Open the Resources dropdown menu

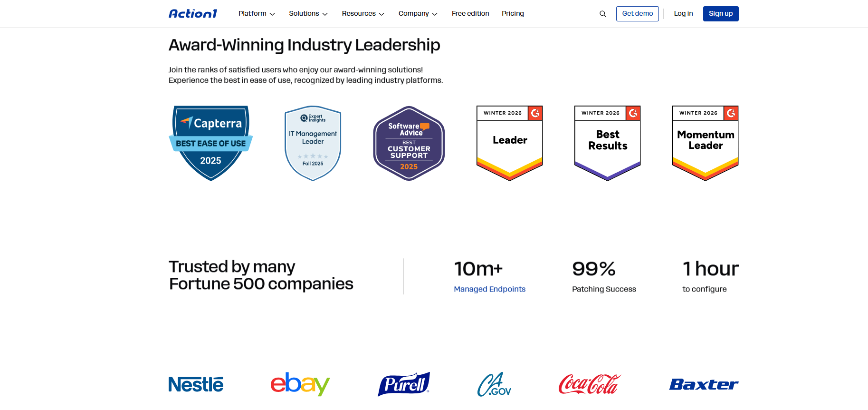click(x=363, y=14)
